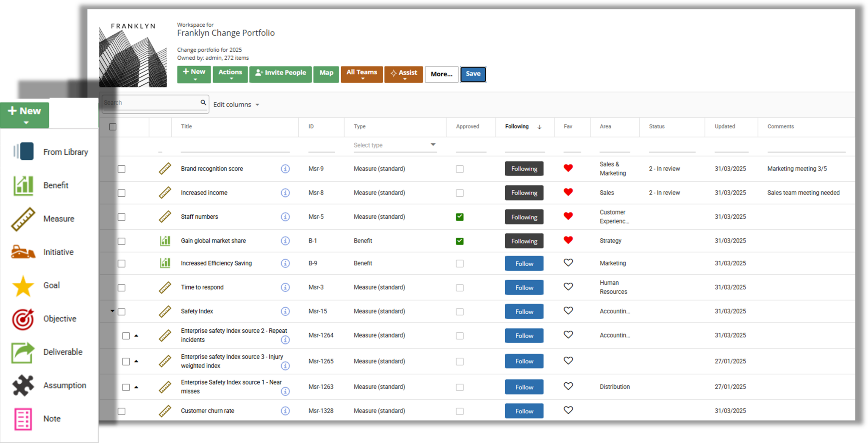Uncheck Approved for Staff numbers
Screen dimensions: 868x443
click(459, 217)
